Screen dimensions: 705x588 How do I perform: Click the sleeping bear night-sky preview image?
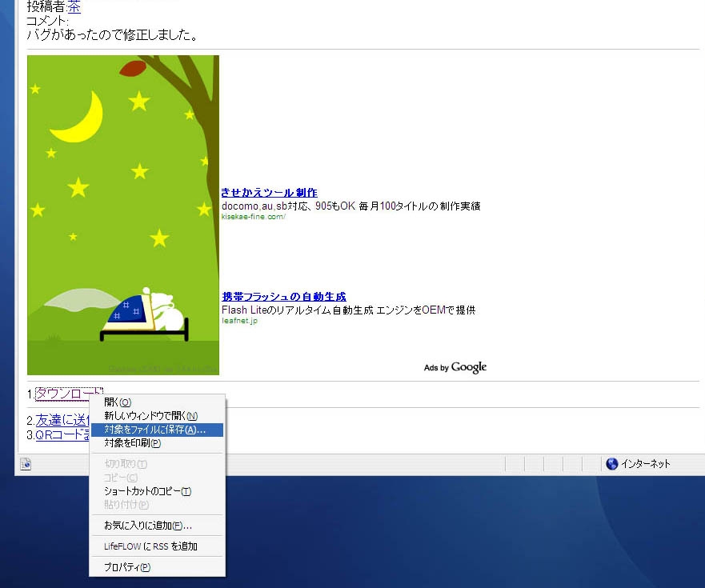pos(122,214)
